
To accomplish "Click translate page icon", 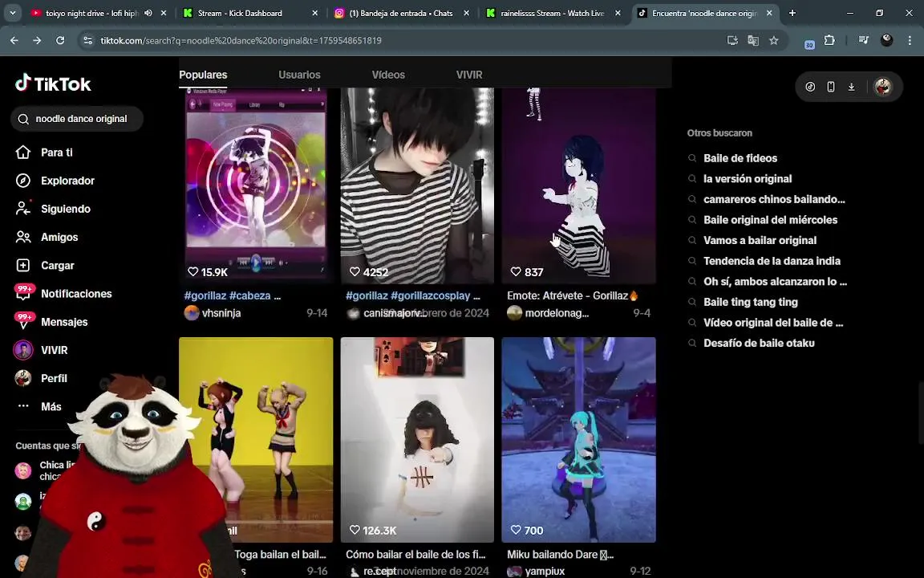I will (x=753, y=40).
